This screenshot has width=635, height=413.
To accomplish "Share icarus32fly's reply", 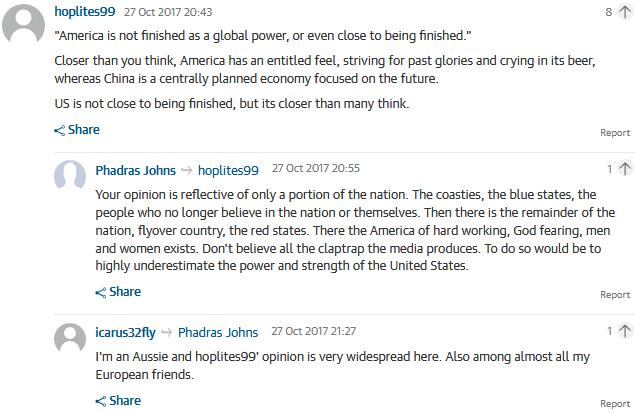I will tap(118, 401).
